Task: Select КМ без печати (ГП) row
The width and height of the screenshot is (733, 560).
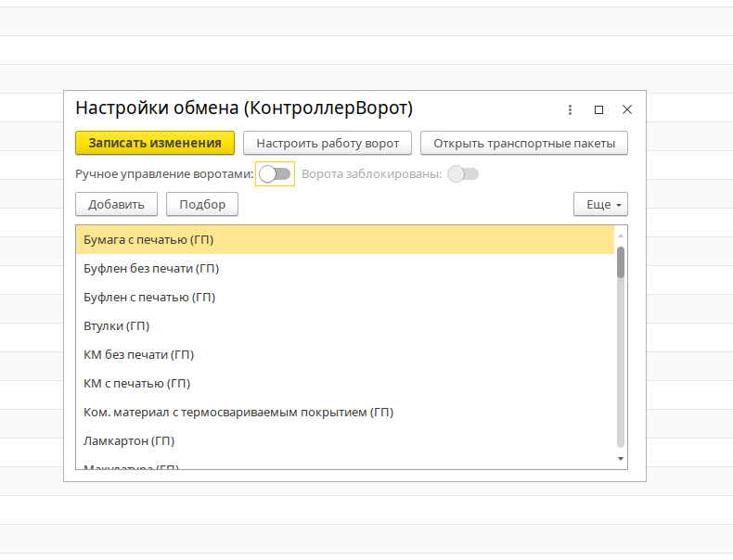Action: pyautogui.click(x=138, y=355)
